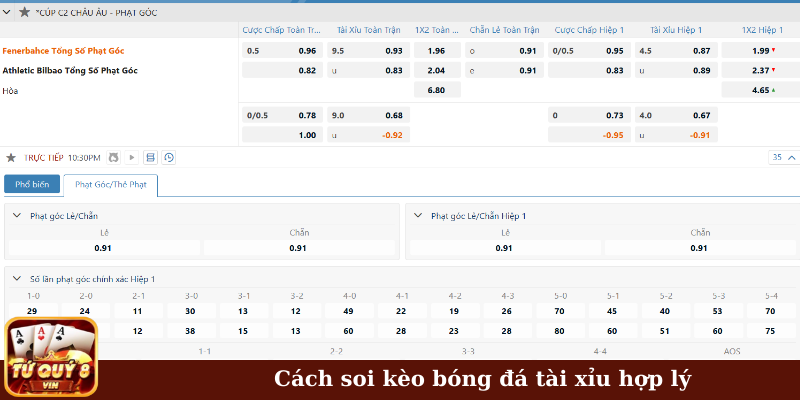Select exact corners 5-3 odds 53
This screenshot has width=800, height=400.
point(718,311)
